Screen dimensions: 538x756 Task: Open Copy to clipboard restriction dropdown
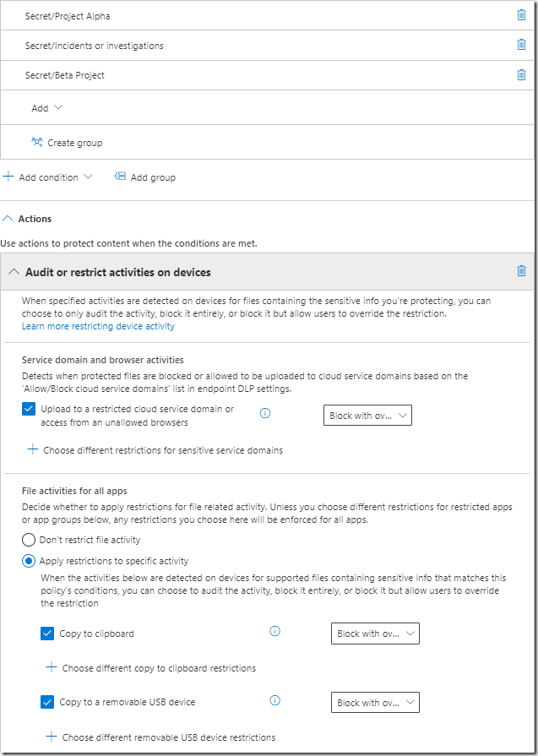pyautogui.click(x=376, y=634)
